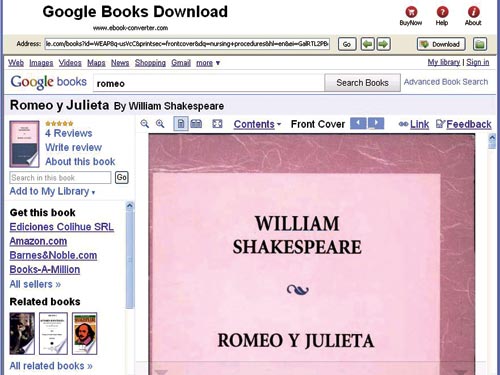Click the book cover thumbnail beside the reviews

click(x=24, y=144)
